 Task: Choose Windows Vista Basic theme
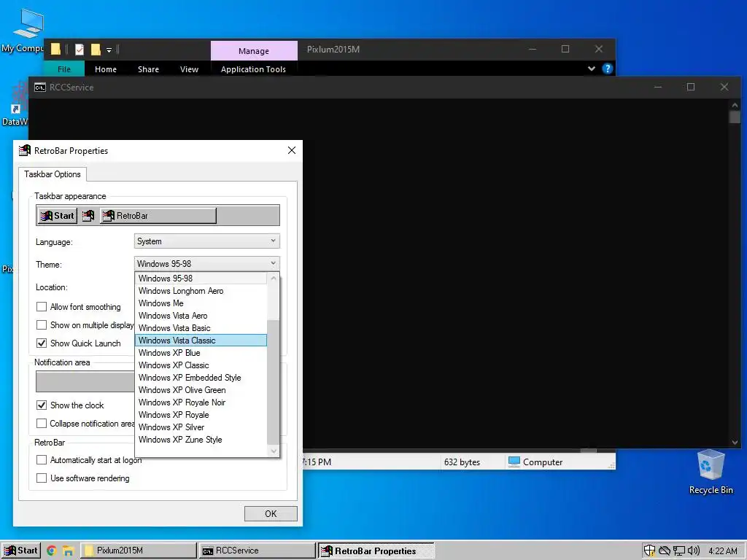point(201,327)
